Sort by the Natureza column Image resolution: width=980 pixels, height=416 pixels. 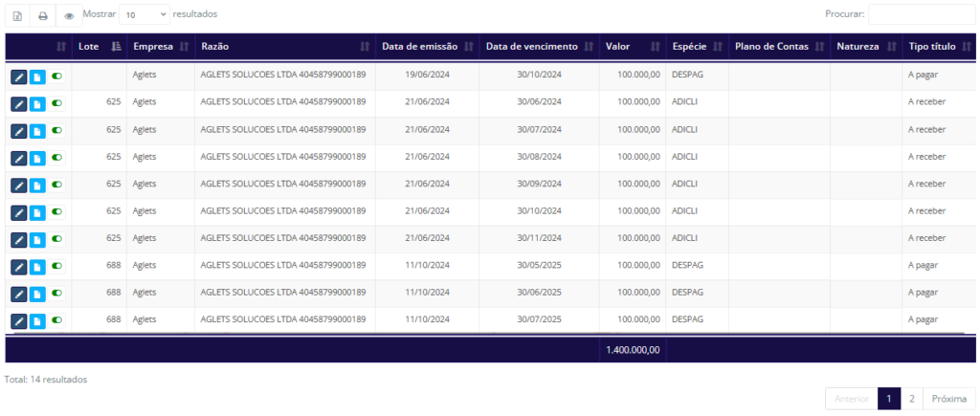coord(865,47)
